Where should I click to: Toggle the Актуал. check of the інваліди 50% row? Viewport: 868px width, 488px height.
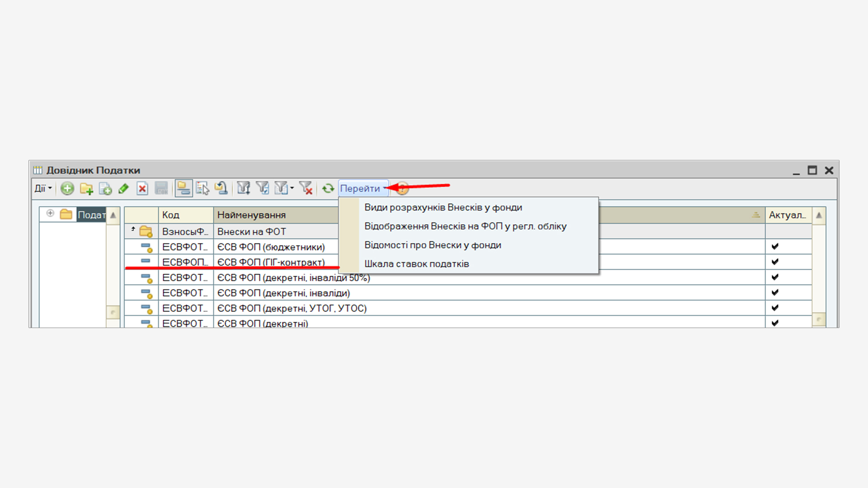[775, 277]
